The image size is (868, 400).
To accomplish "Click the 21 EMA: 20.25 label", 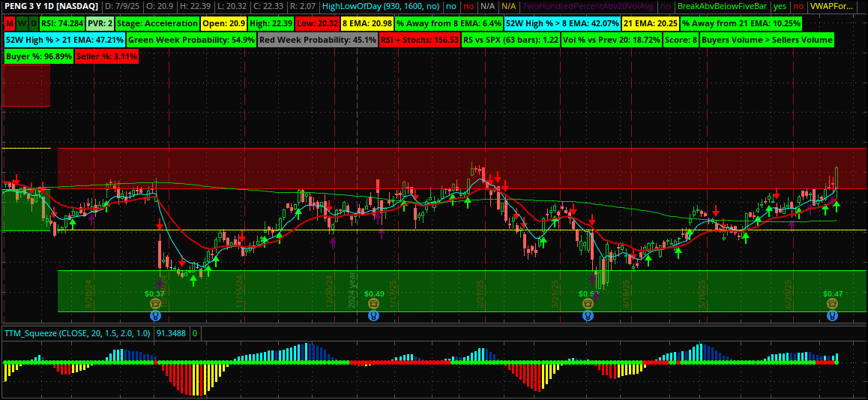I will pyautogui.click(x=651, y=24).
